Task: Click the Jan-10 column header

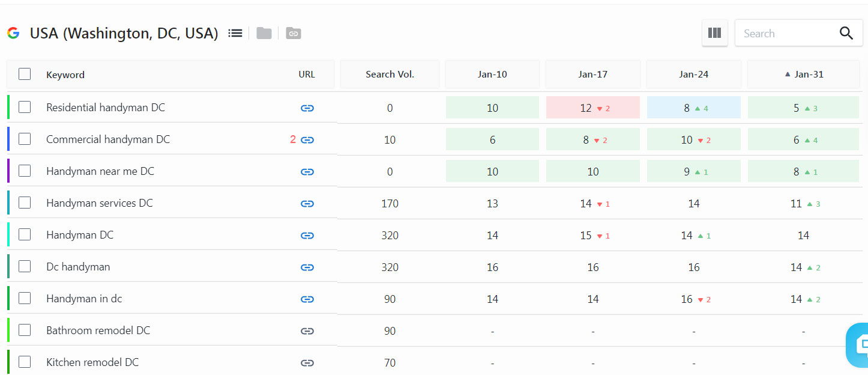Action: [x=492, y=75]
